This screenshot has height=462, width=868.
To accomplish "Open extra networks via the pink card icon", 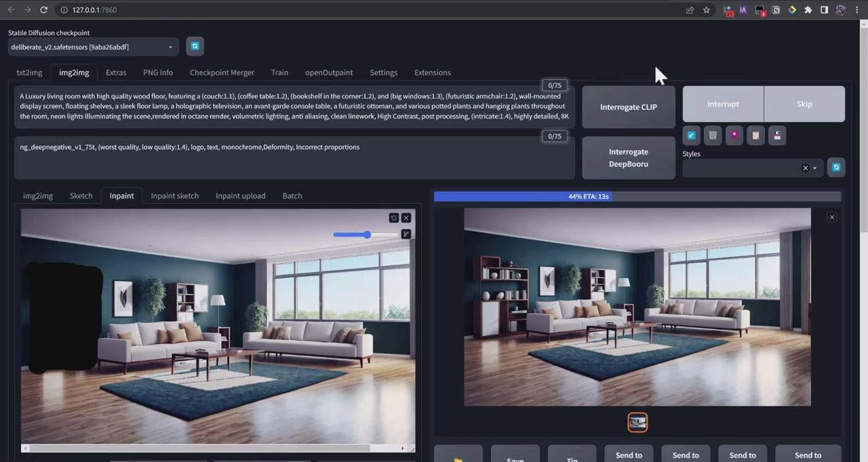I will (x=734, y=135).
